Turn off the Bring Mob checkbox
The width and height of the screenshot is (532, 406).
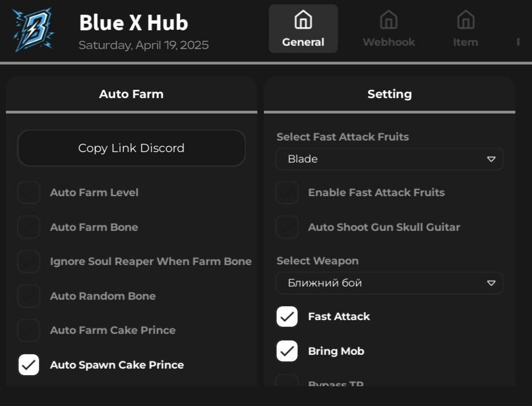point(287,351)
